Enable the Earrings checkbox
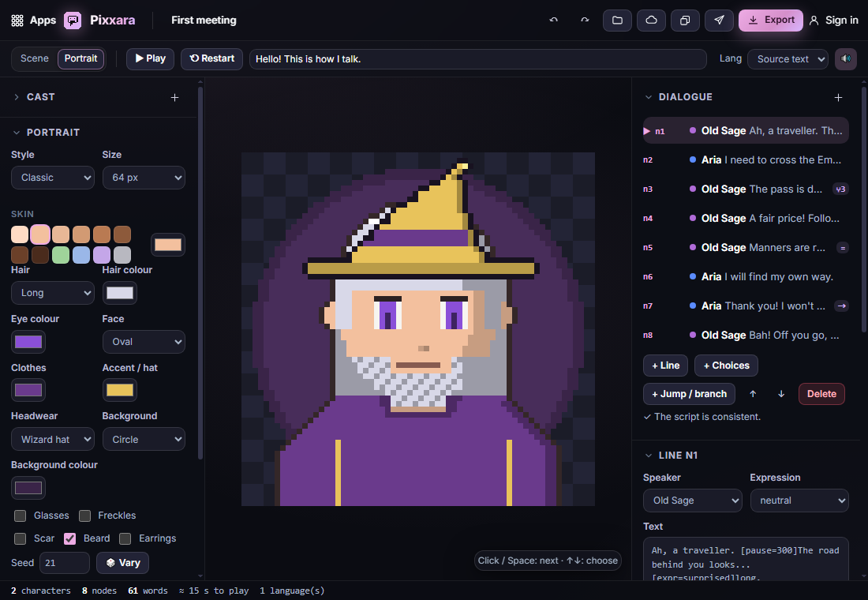The height and width of the screenshot is (600, 868). (125, 538)
